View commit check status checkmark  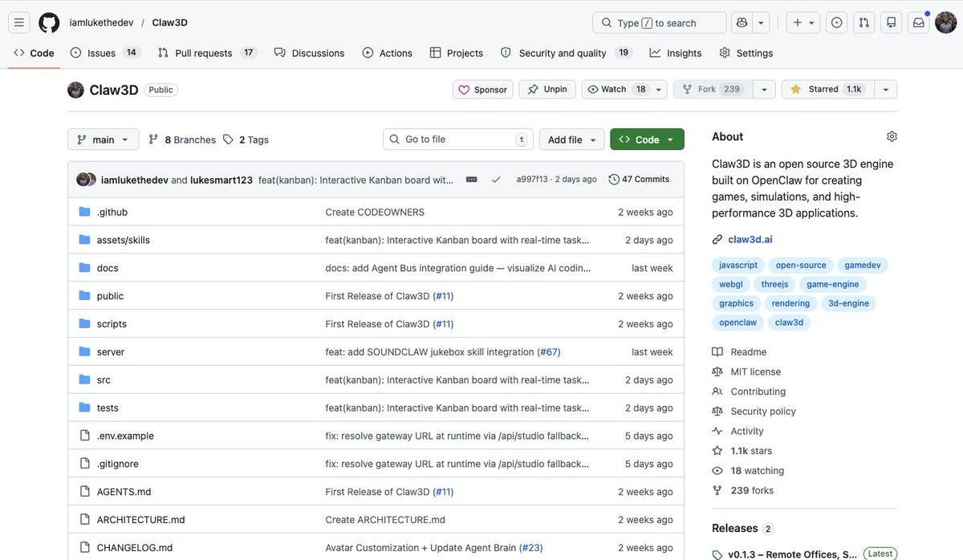(496, 179)
